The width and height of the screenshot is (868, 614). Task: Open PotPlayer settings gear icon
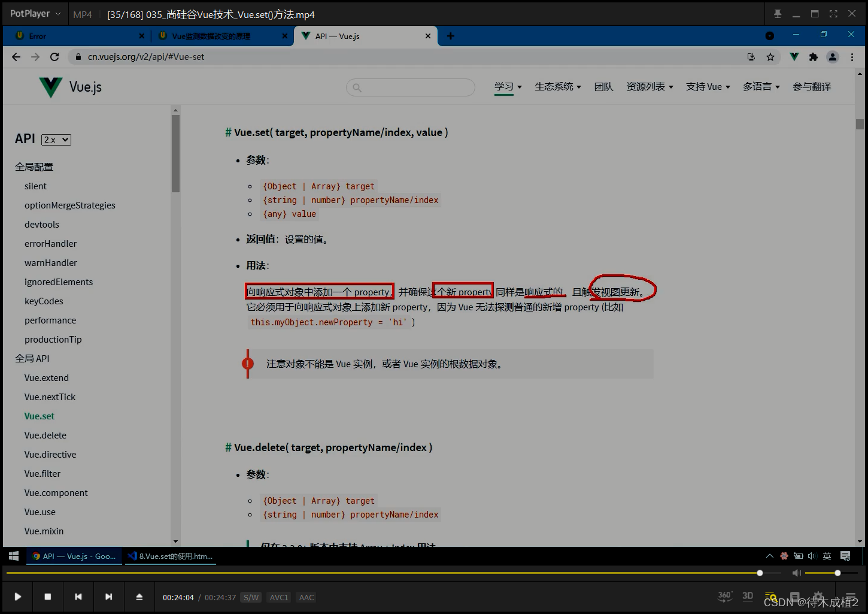pyautogui.click(x=818, y=597)
